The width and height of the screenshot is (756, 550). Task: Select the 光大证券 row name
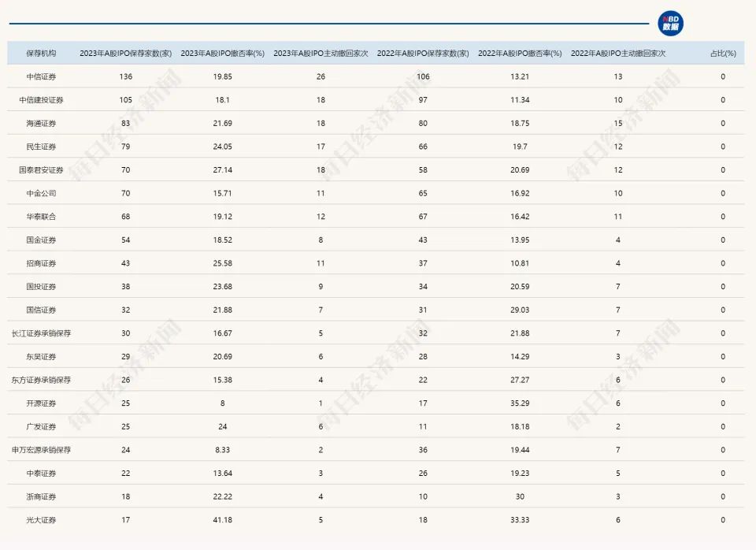[41, 520]
